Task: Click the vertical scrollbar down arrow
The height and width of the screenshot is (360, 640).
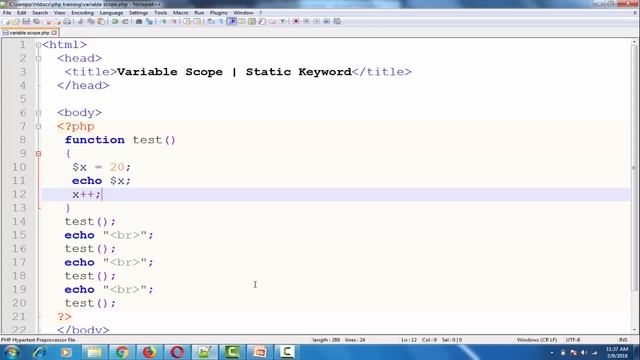Action: [x=635, y=330]
